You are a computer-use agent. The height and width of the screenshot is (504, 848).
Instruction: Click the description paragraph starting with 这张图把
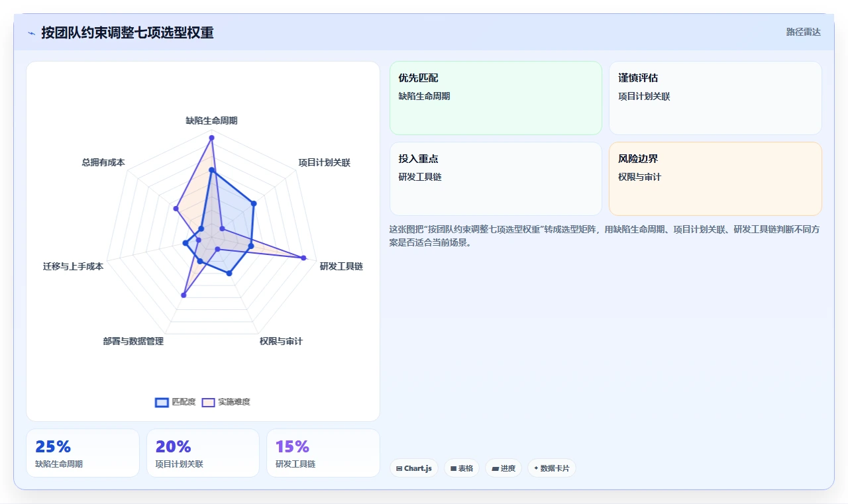pos(604,236)
